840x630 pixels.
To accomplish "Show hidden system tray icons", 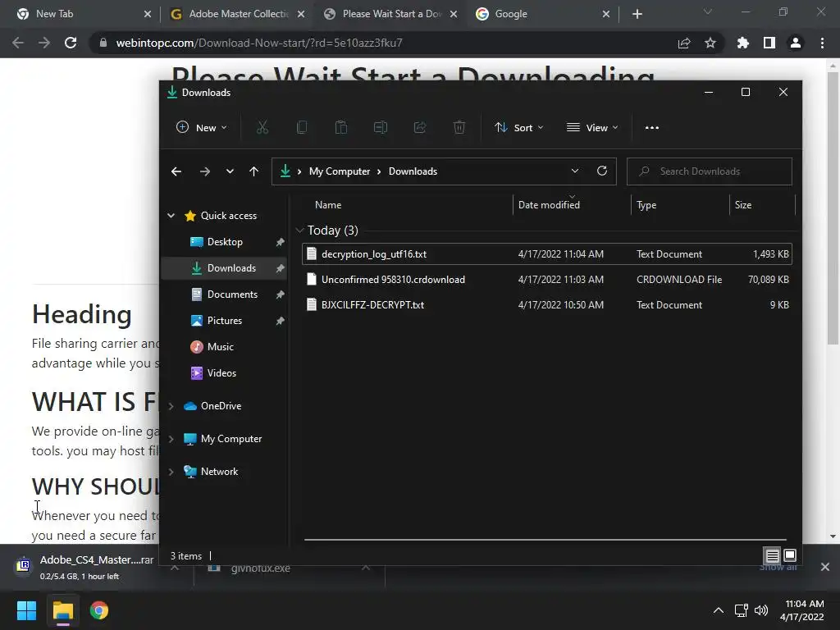I will coord(719,610).
